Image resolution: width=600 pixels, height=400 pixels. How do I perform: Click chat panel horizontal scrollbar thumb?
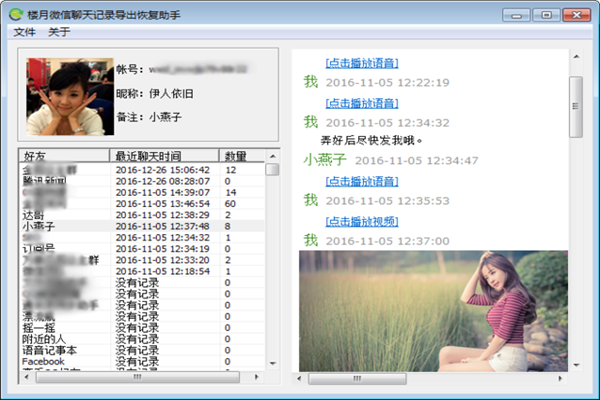click(x=357, y=379)
